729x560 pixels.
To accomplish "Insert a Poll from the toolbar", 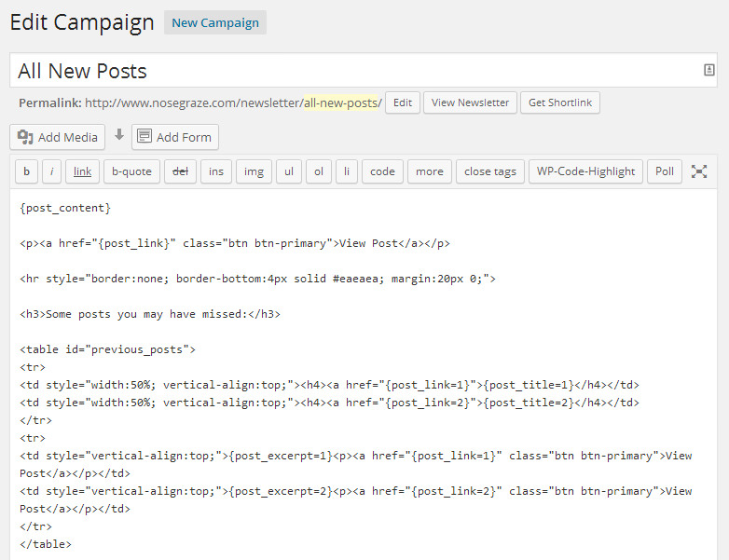I will [665, 171].
